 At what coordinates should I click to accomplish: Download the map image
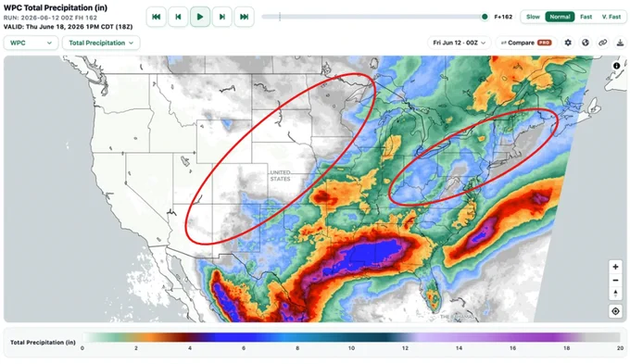point(620,43)
